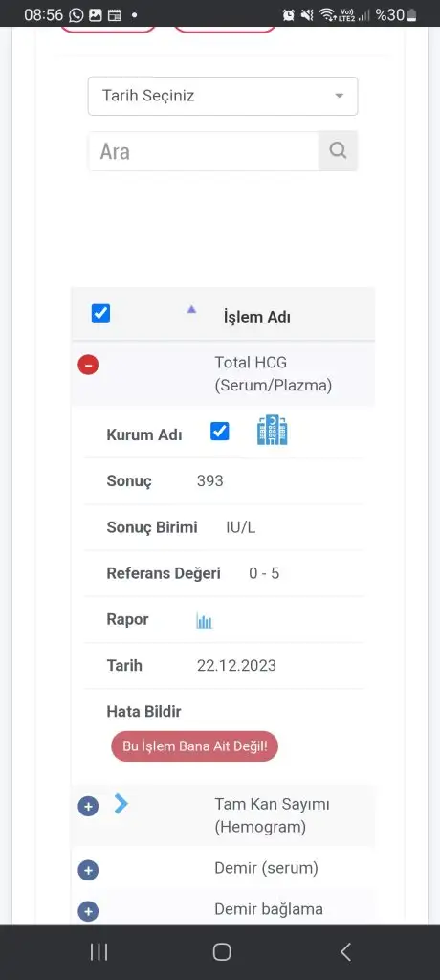This screenshot has width=440, height=980.
Task: Click the sort arrow next to İşlem Adı
Action: [x=192, y=309]
